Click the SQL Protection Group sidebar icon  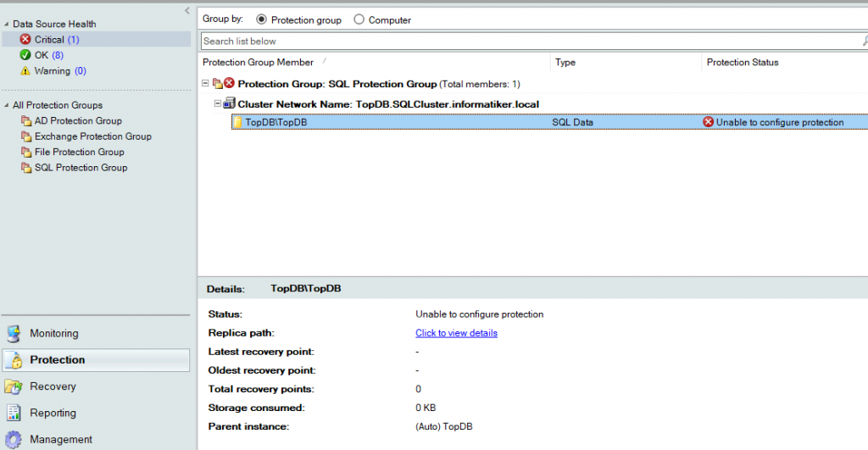[26, 167]
